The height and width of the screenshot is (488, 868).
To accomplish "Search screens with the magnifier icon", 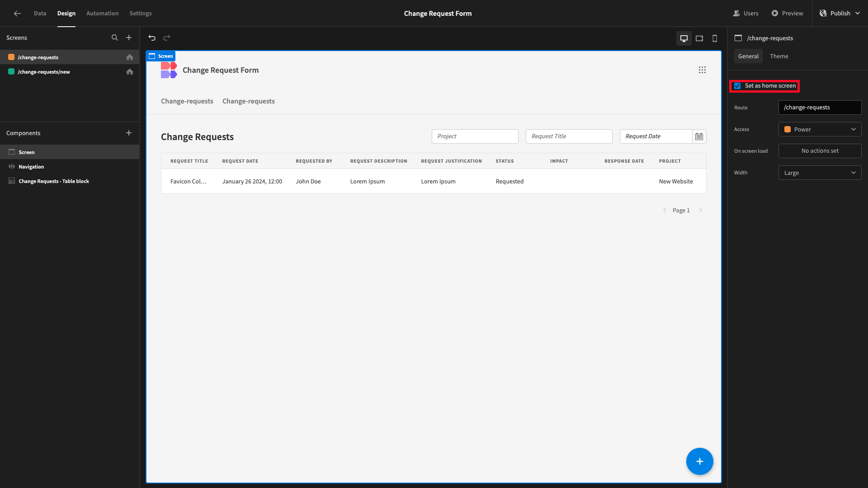I will [115, 38].
